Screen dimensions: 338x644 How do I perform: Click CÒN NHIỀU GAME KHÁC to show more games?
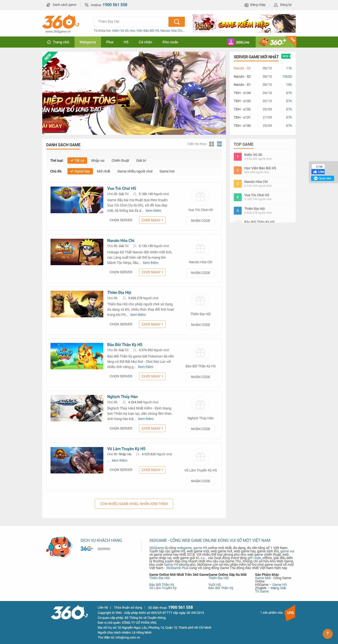click(134, 504)
